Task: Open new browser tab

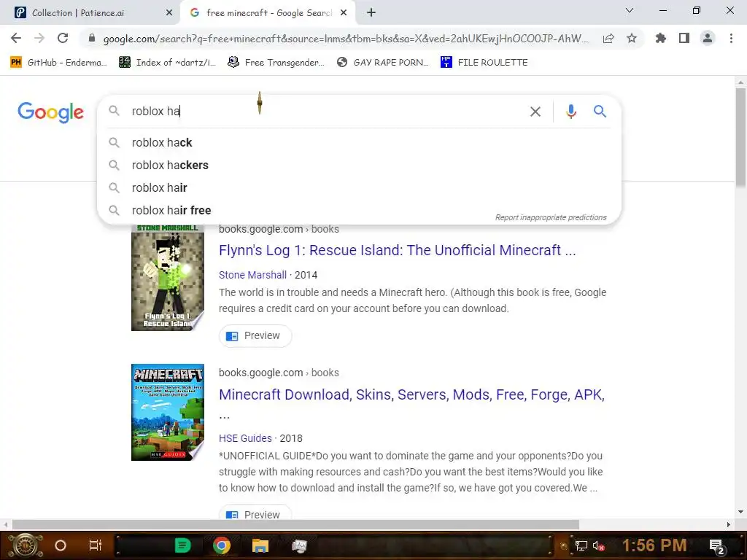Action: (371, 13)
